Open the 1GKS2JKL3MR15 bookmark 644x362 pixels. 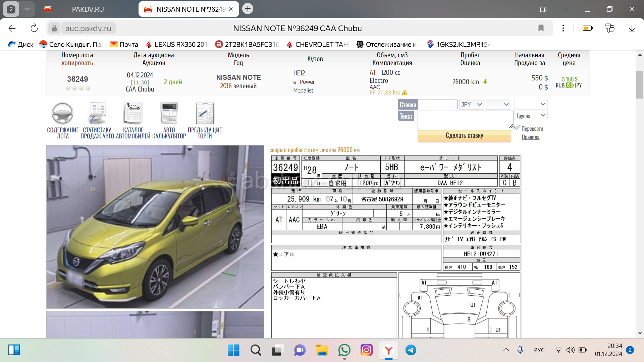(459, 44)
